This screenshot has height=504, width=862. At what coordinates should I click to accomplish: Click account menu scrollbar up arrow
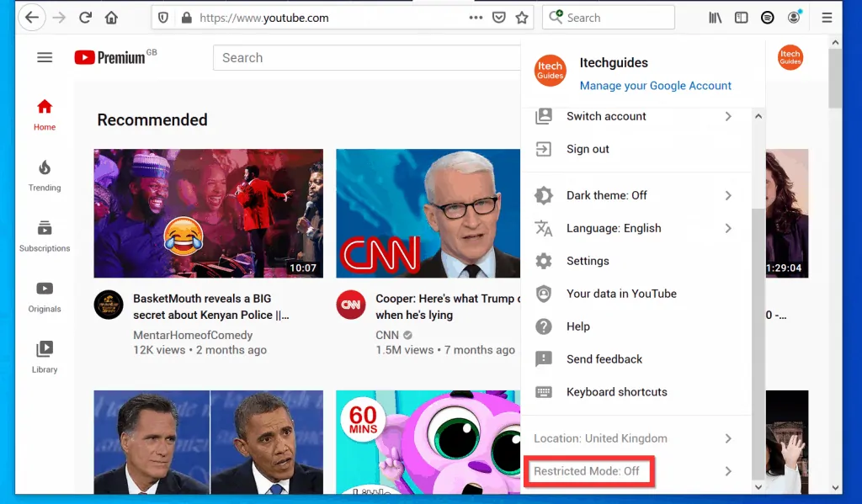(758, 116)
